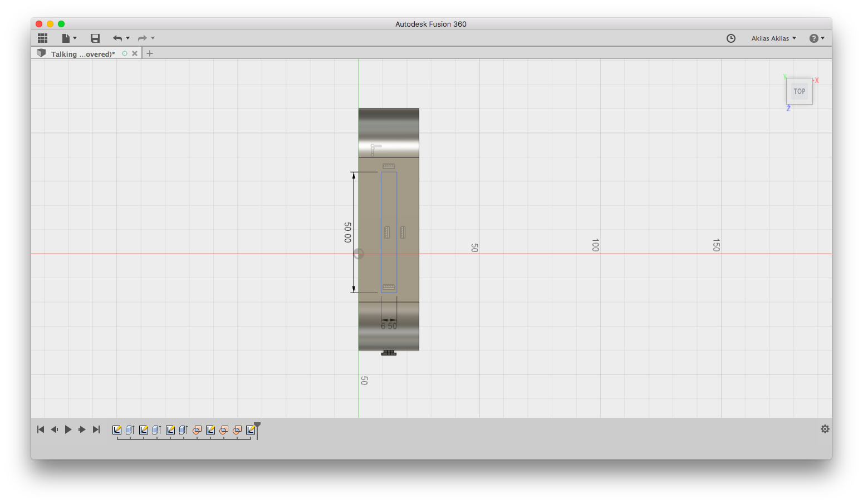Screen dimensions: 863x504
Task: Jump to the timeline beginning
Action: (x=41, y=429)
